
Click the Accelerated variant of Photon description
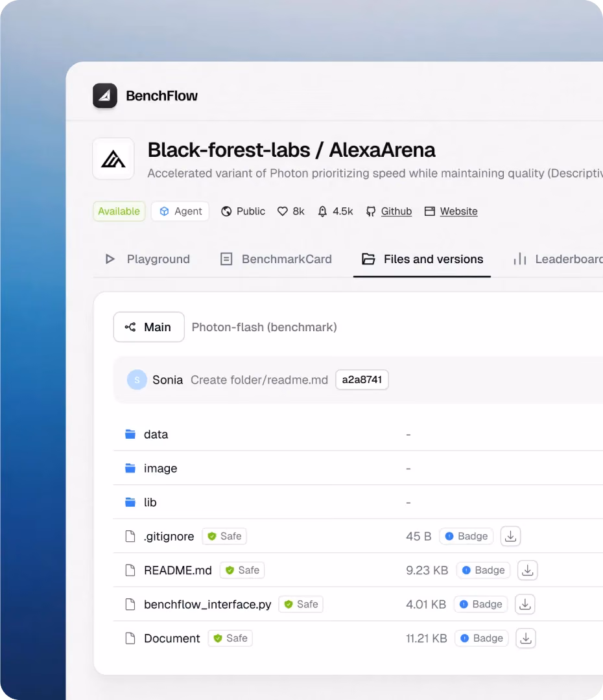(375, 173)
